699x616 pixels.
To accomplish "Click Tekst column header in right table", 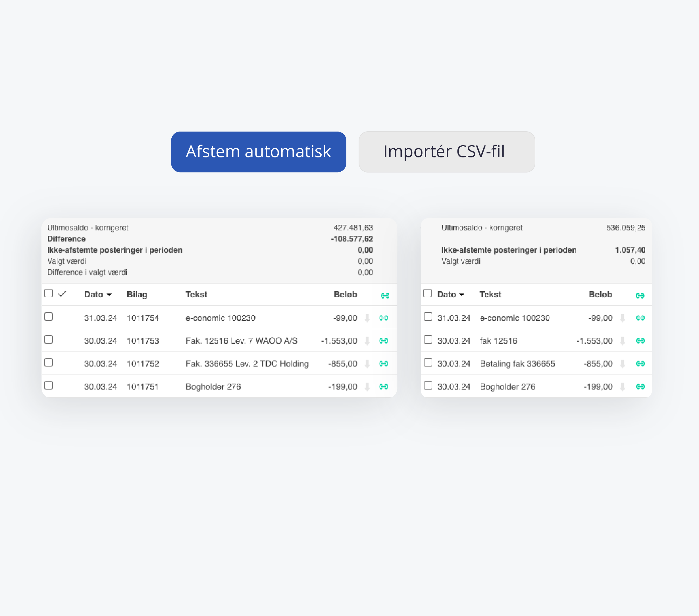I will pos(490,294).
